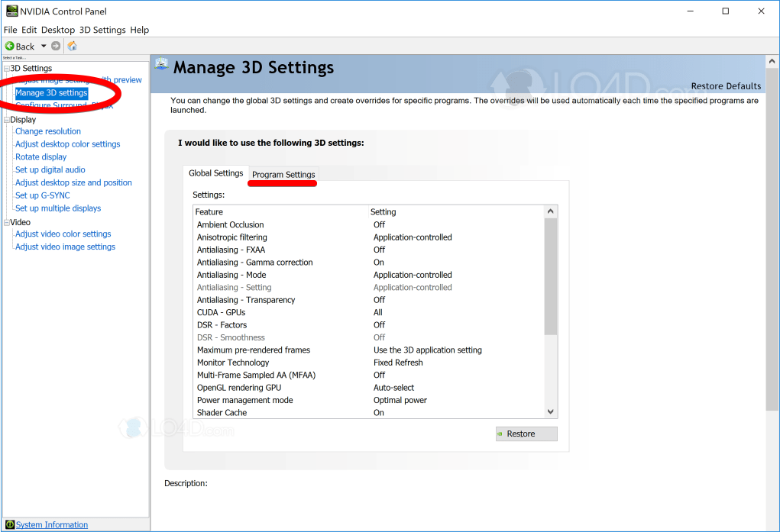
Task: Select the DSR - Factors row
Action: [x=369, y=325]
